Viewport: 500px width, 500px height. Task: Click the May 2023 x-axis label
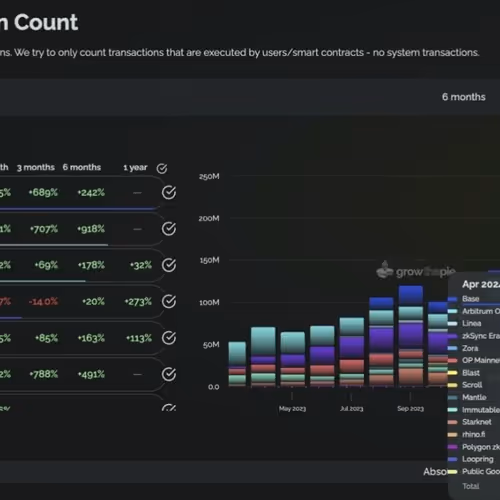point(292,409)
